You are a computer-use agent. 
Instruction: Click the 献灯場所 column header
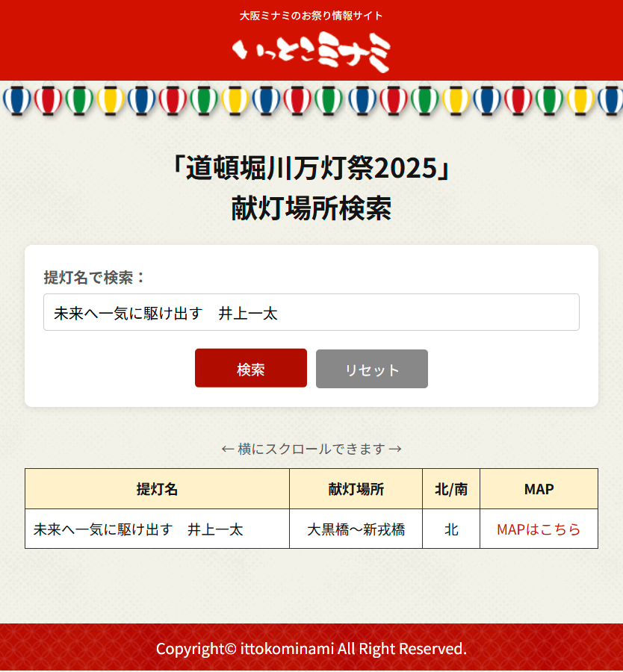pos(356,489)
